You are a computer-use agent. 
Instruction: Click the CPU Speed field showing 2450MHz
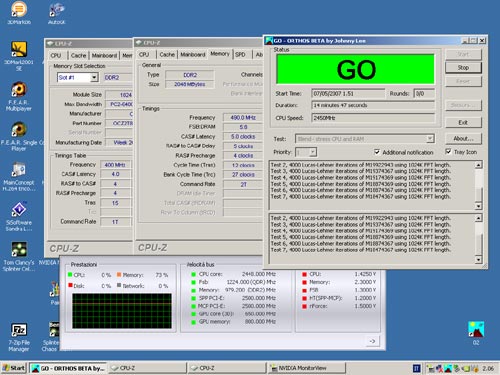tap(373, 118)
